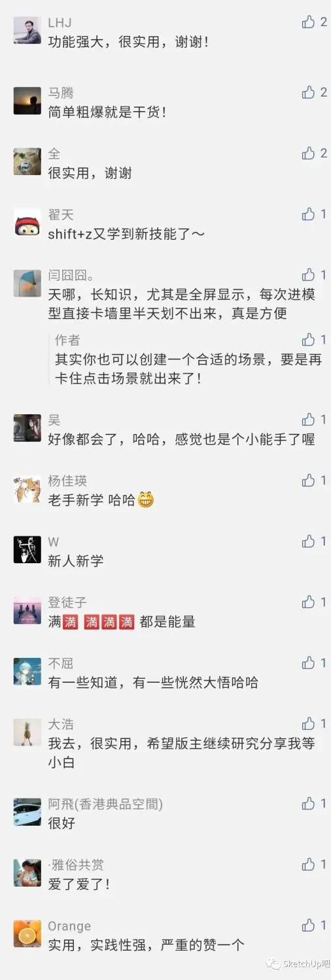Viewport: 331px width, 980px height.
Task: Like 登徒子's comment about 能量
Action: [308, 602]
